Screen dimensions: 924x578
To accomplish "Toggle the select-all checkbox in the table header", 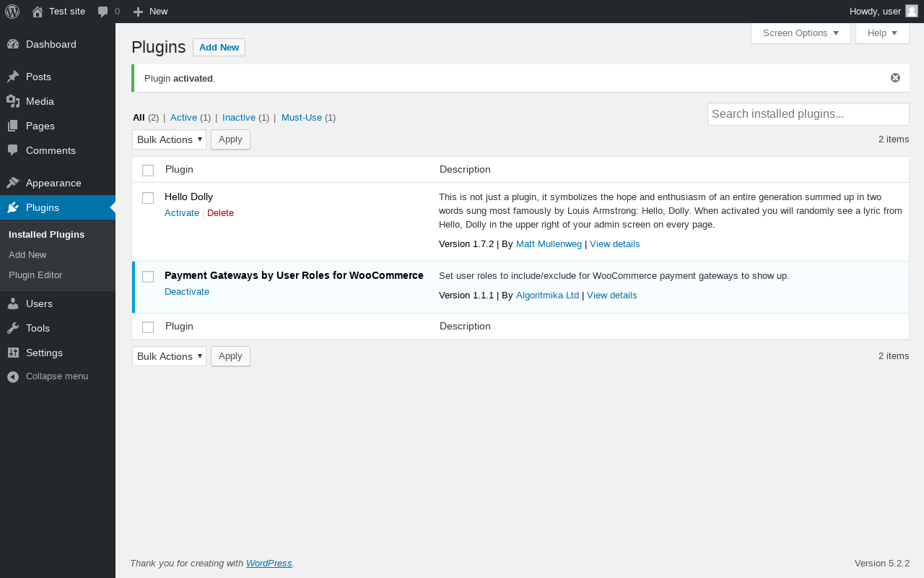I will [x=148, y=171].
